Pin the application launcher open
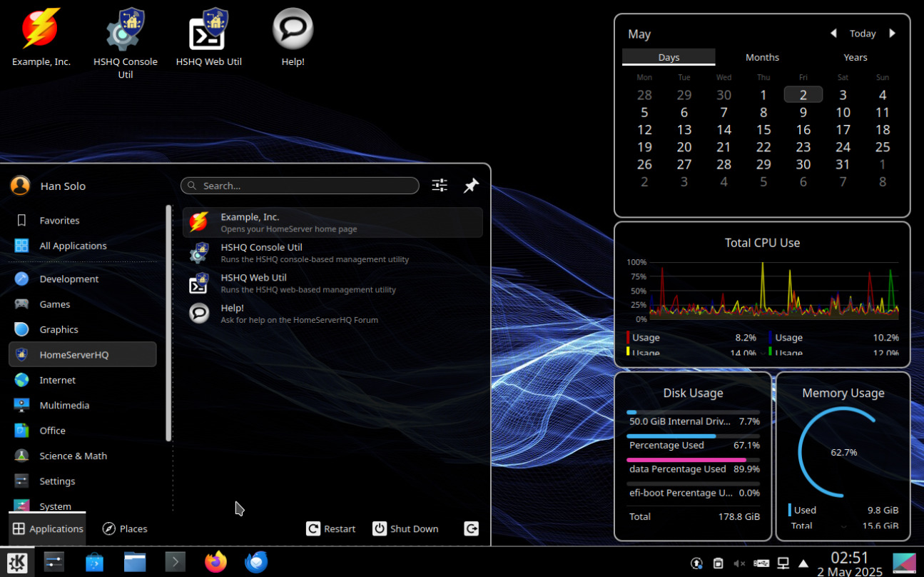The image size is (924, 577). (471, 186)
